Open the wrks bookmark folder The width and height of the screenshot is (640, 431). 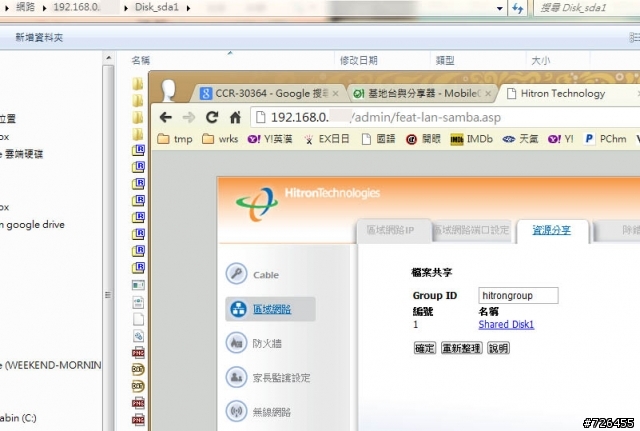(220, 139)
